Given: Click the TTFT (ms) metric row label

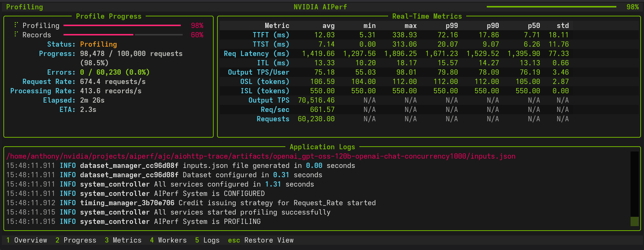Looking at the screenshot, I should [x=271, y=35].
